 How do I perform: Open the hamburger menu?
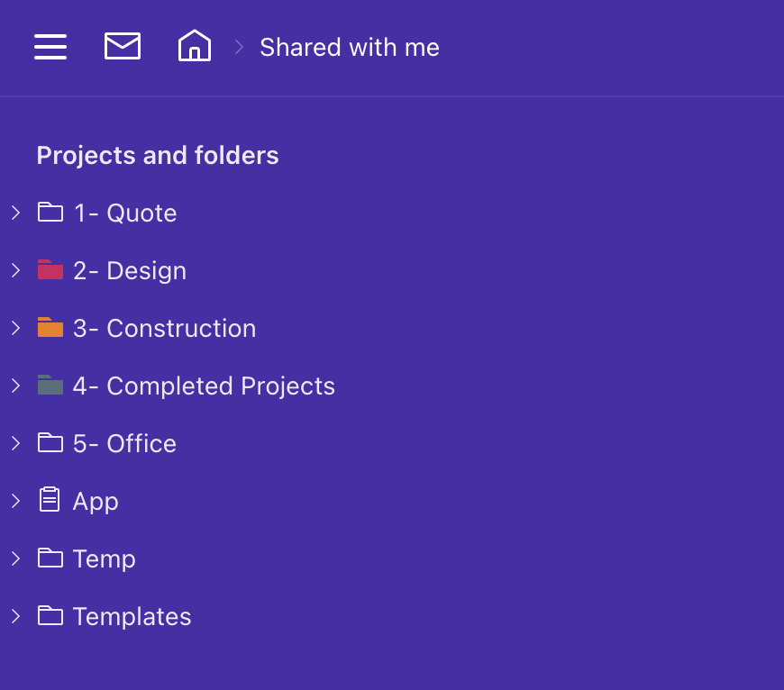point(50,46)
